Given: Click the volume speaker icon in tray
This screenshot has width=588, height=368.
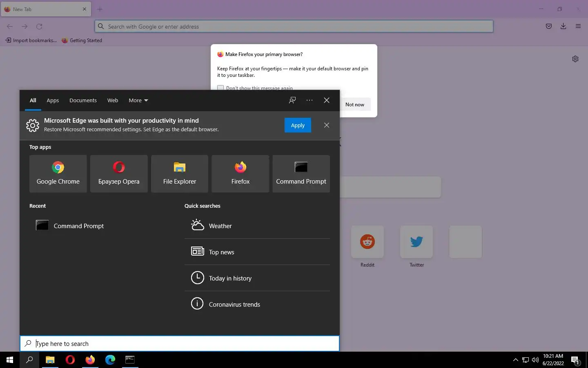Looking at the screenshot, I should [x=535, y=360].
